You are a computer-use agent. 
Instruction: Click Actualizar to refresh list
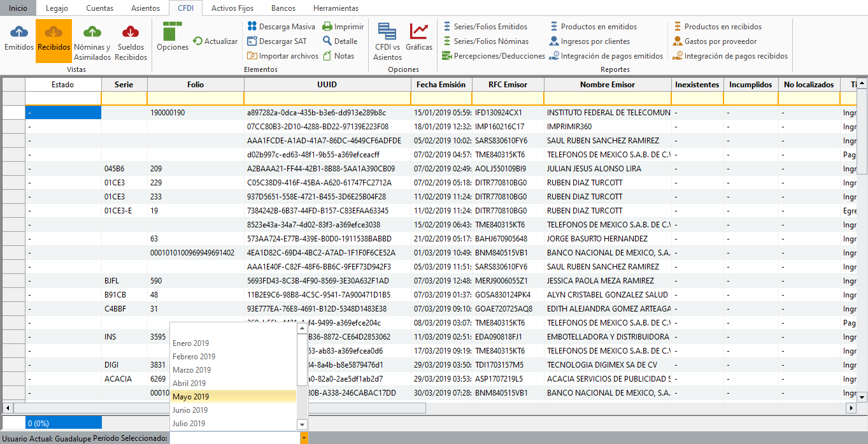click(x=215, y=41)
